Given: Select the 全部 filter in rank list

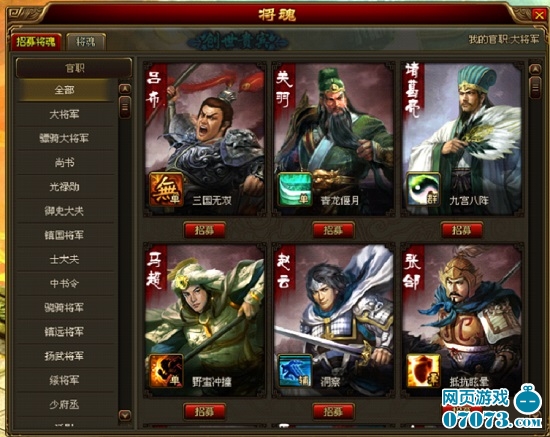Looking at the screenshot, I should (x=65, y=90).
